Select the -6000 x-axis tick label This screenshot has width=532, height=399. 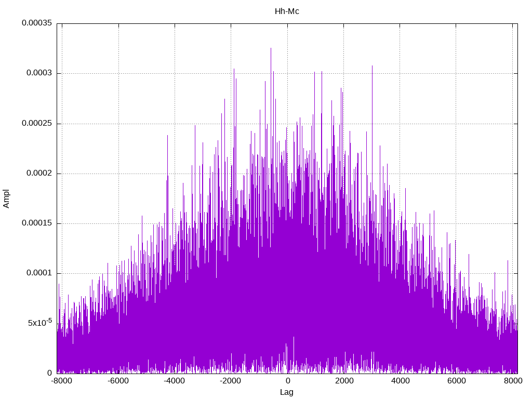click(x=118, y=381)
